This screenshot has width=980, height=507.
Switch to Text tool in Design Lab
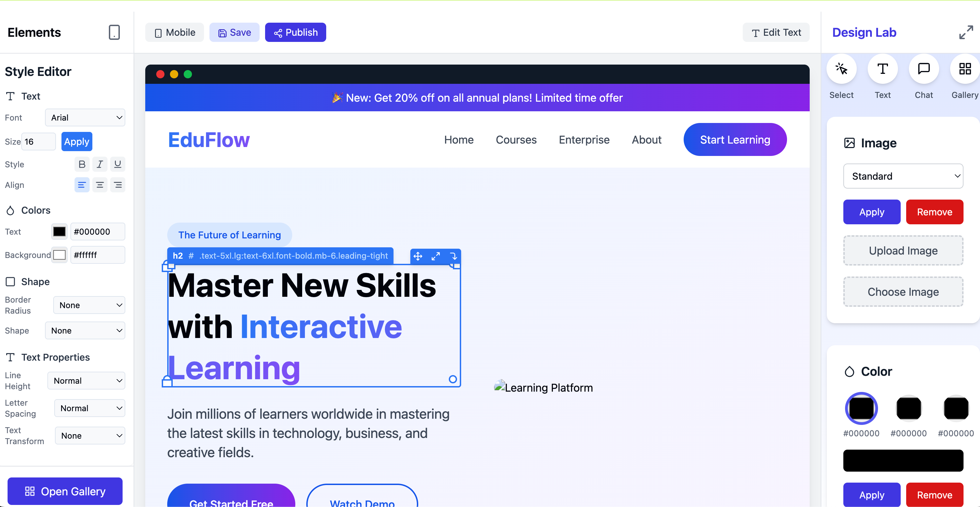click(882, 69)
